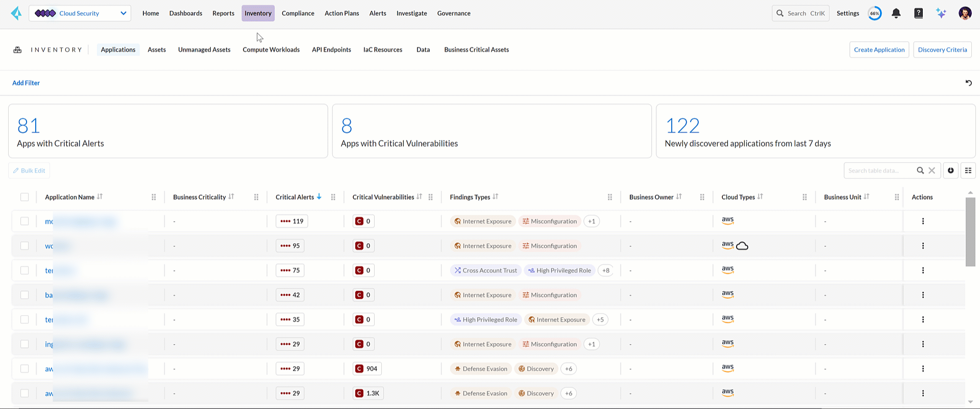
Task: Open the Compliance menu
Action: (x=298, y=13)
